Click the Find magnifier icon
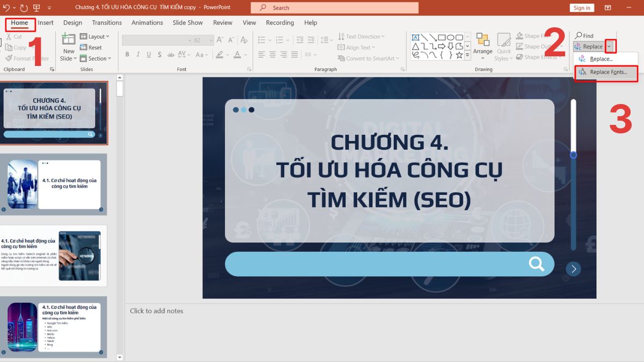Viewport: 644px width, 362px height. (580, 36)
